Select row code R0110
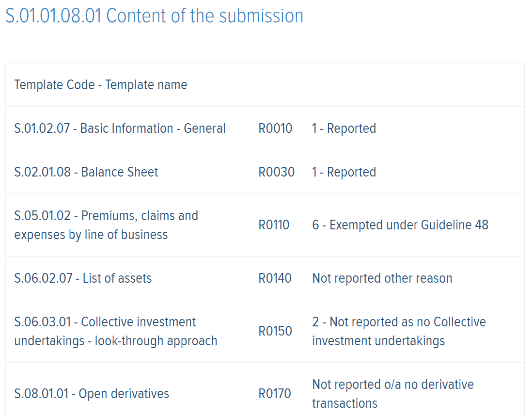Screen dimensions: 532x418 pyautogui.click(x=274, y=225)
